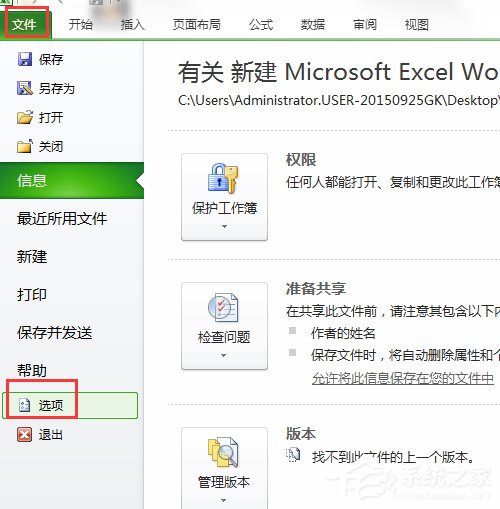The width and height of the screenshot is (500, 509).
Task: Switch to the 视图 ribbon tab
Action: pyautogui.click(x=417, y=25)
